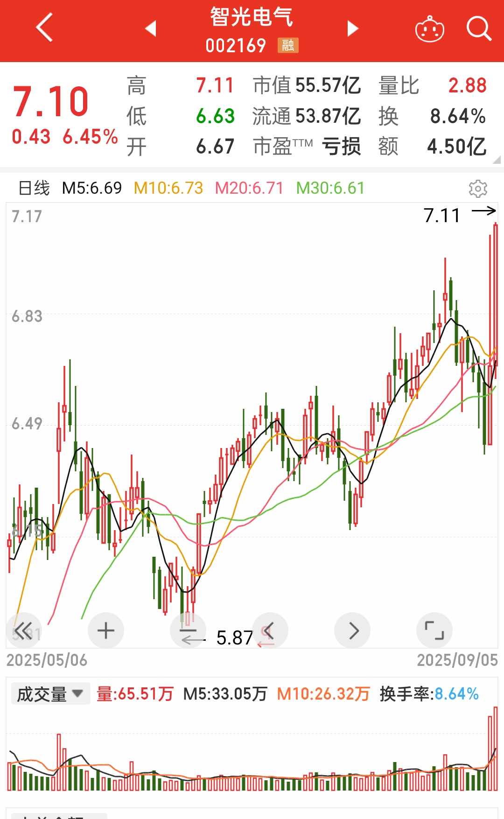Tap the current price 7.10
504x819 pixels.
coord(51,101)
